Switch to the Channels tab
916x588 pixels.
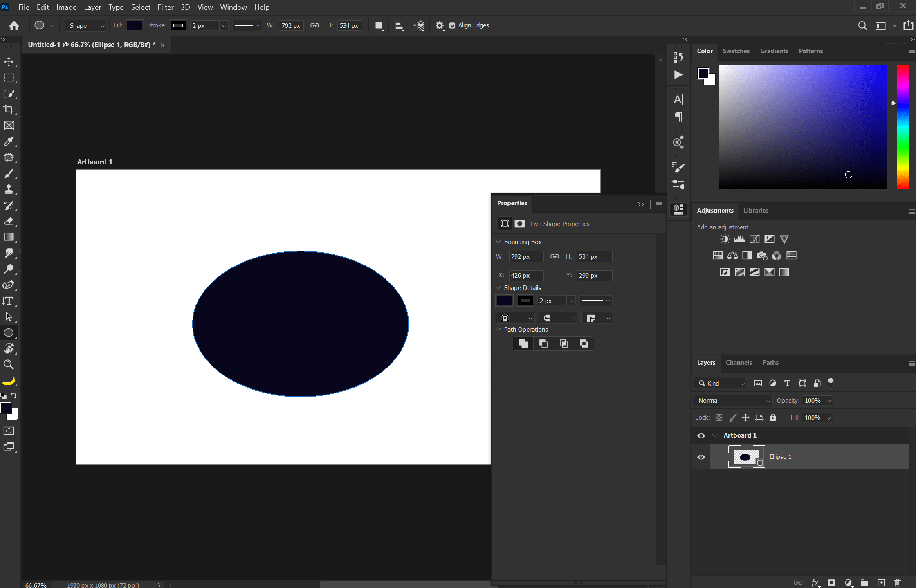[x=739, y=363]
